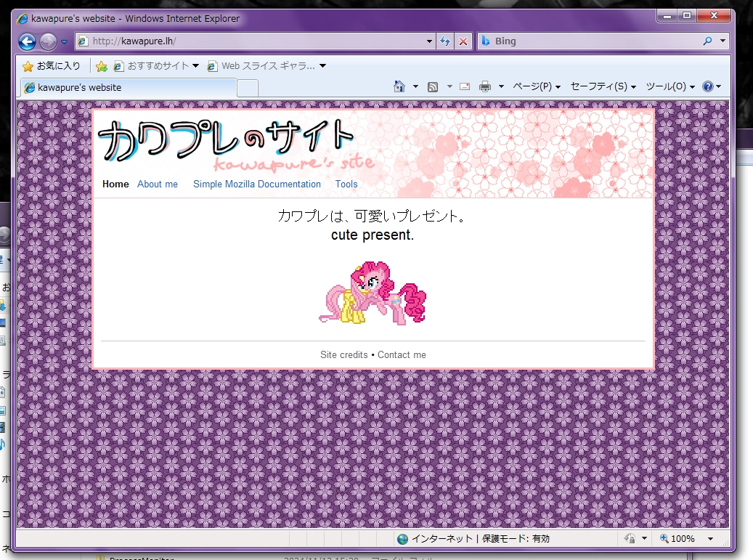Open the Tools page link

tap(346, 184)
